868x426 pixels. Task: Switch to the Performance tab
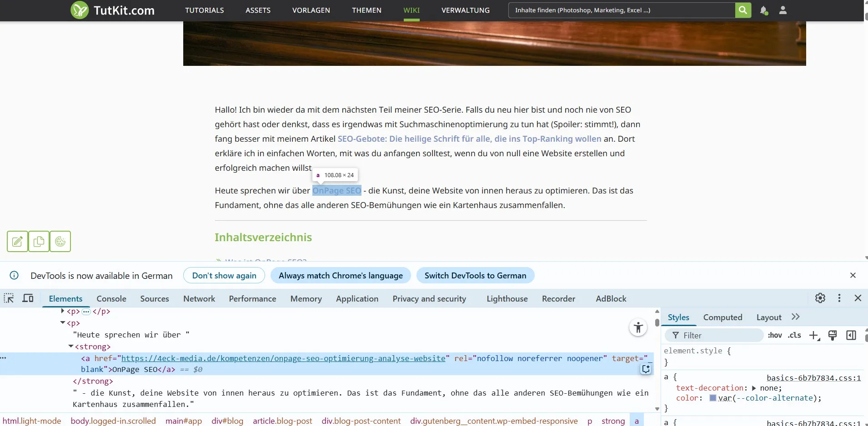(x=252, y=298)
